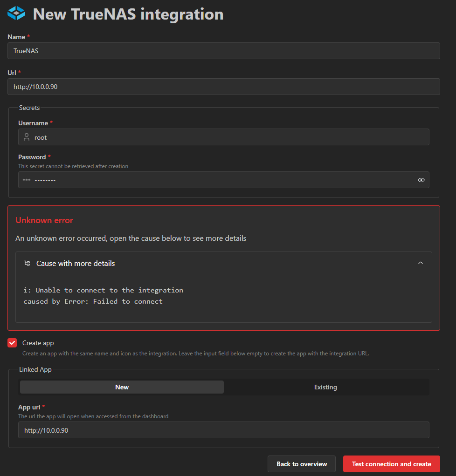456x476 pixels.
Task: Click the App url help text
Action: 93,416
